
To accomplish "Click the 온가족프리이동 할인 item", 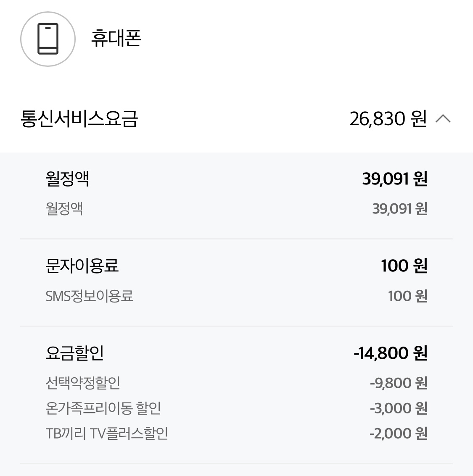I will tap(103, 408).
